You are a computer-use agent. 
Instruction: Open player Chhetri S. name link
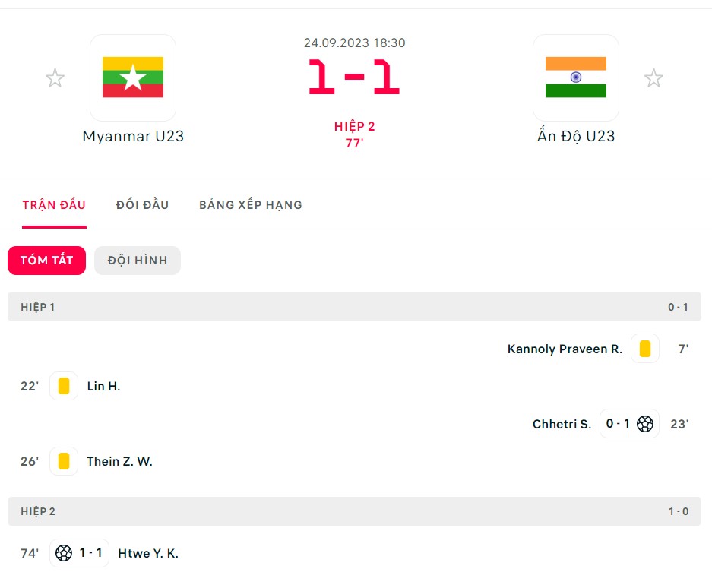562,424
